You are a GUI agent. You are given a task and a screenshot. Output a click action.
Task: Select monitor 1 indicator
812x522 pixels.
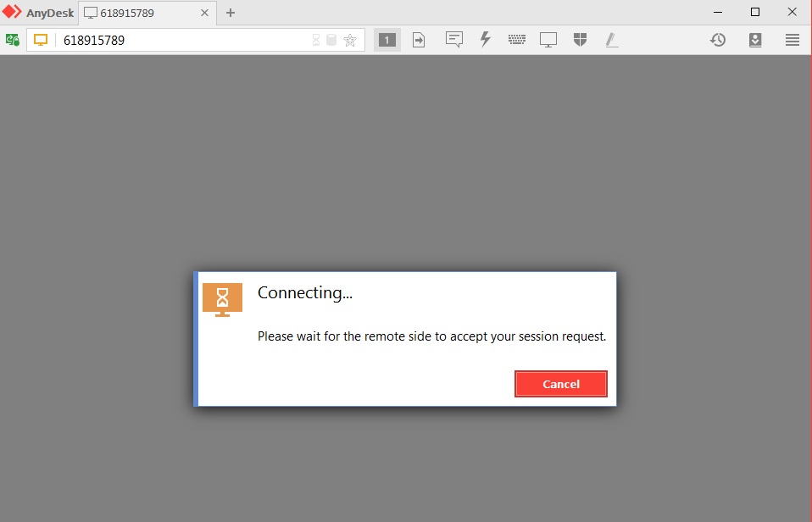[x=387, y=39]
